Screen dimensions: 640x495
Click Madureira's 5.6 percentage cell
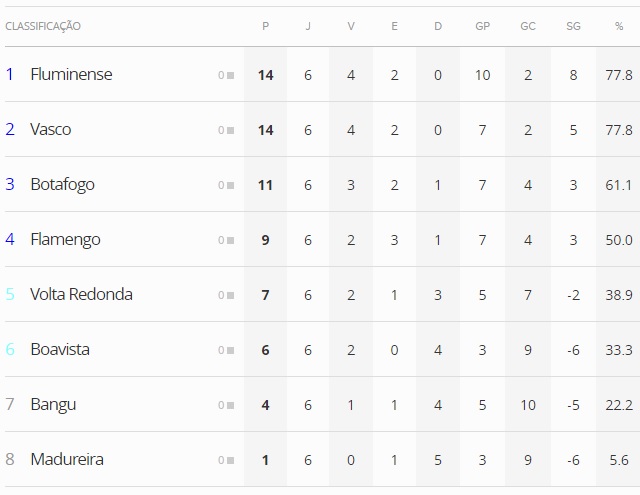tap(619, 460)
